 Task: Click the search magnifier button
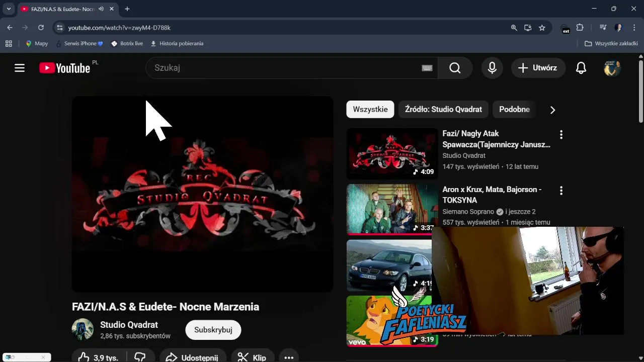pyautogui.click(x=455, y=68)
